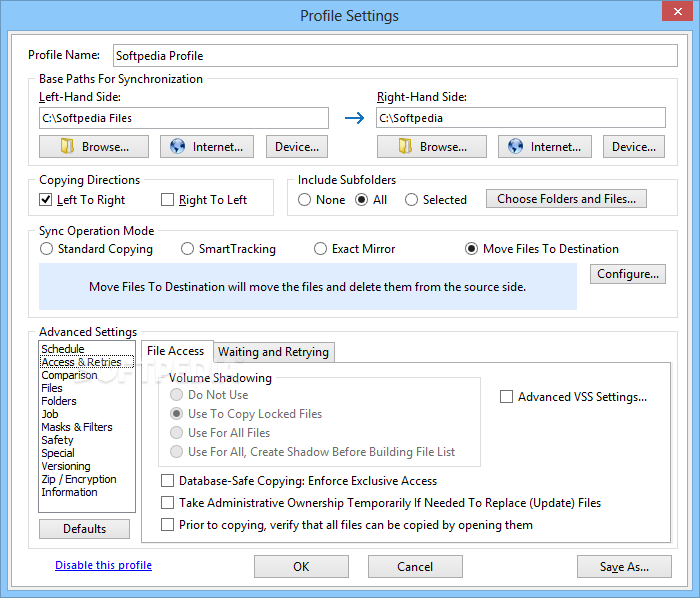This screenshot has width=700, height=598.
Task: Open right-hand Device selection
Action: (x=634, y=147)
